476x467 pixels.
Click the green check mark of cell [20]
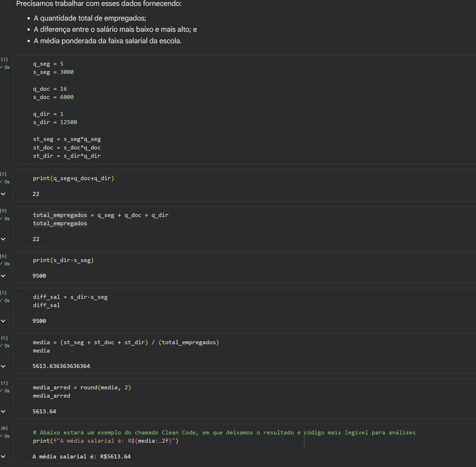click(x=1, y=436)
